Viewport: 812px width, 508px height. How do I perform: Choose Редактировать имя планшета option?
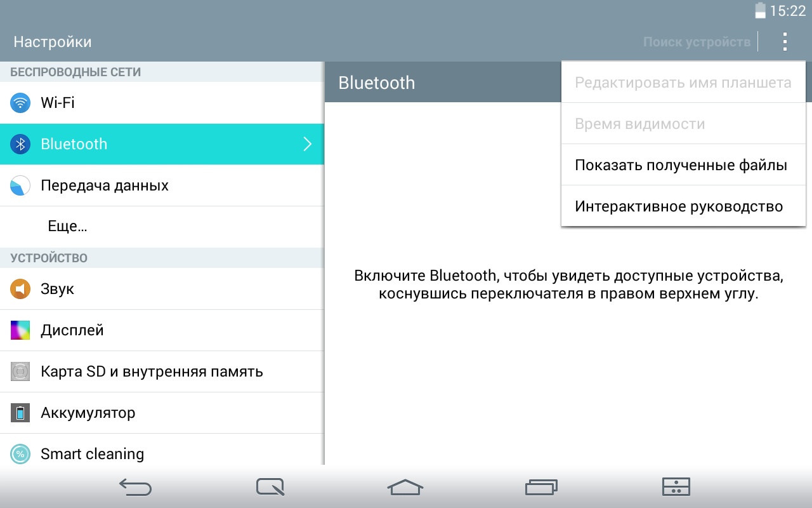(x=683, y=83)
